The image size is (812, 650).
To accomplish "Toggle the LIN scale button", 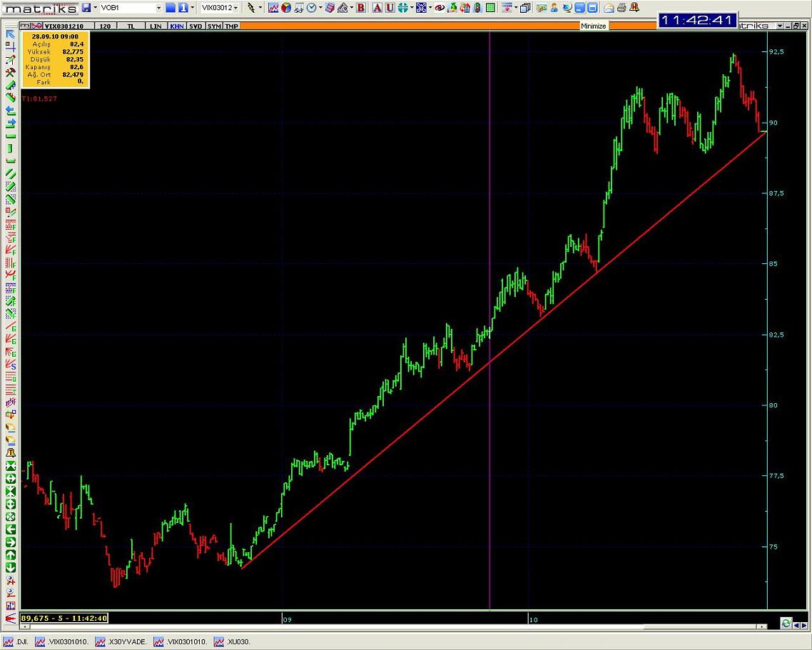I will 155,26.
